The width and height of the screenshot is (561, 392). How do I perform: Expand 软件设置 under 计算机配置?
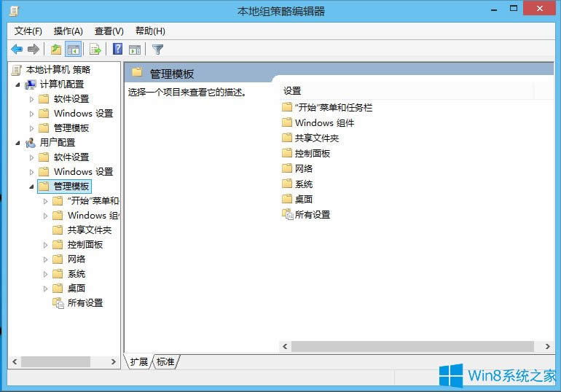click(31, 99)
